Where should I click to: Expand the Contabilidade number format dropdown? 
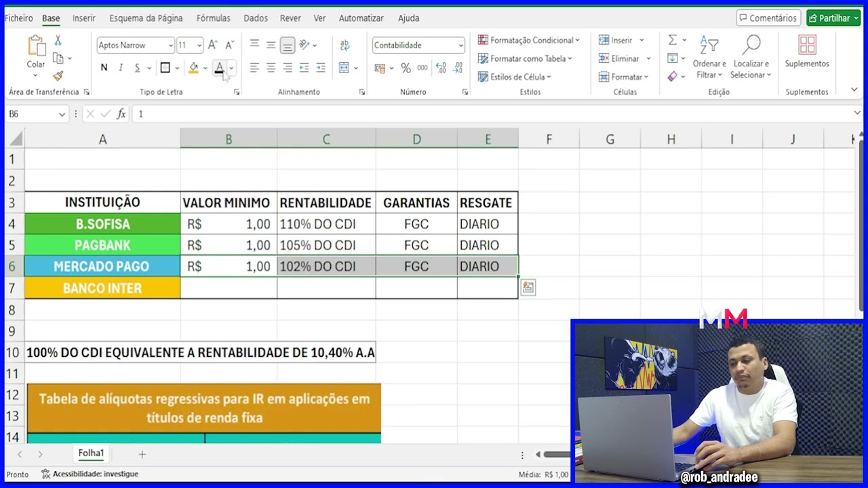[460, 45]
